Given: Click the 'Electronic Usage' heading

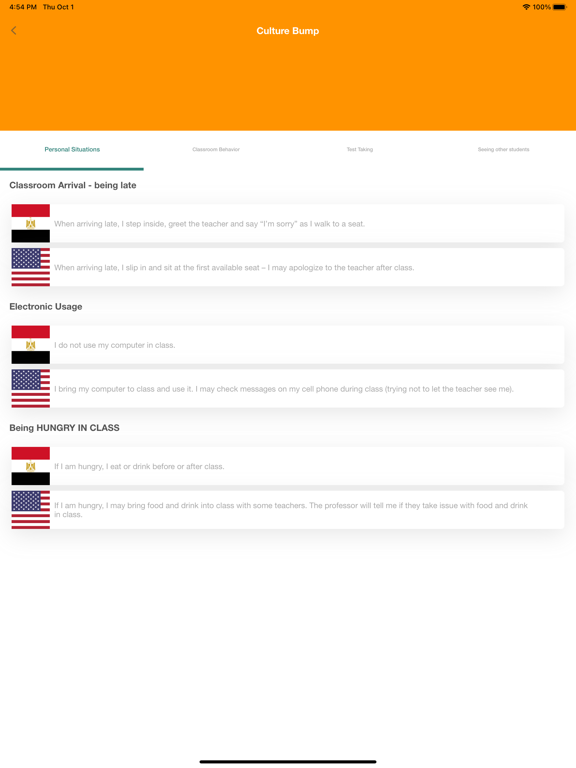Looking at the screenshot, I should (x=46, y=307).
